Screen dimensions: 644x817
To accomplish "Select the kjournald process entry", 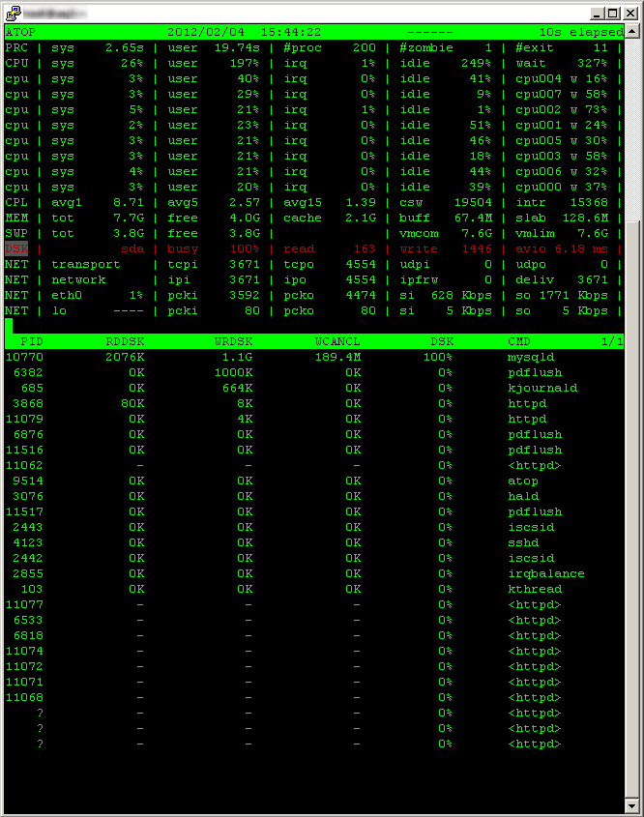I will pyautogui.click(x=542, y=388).
